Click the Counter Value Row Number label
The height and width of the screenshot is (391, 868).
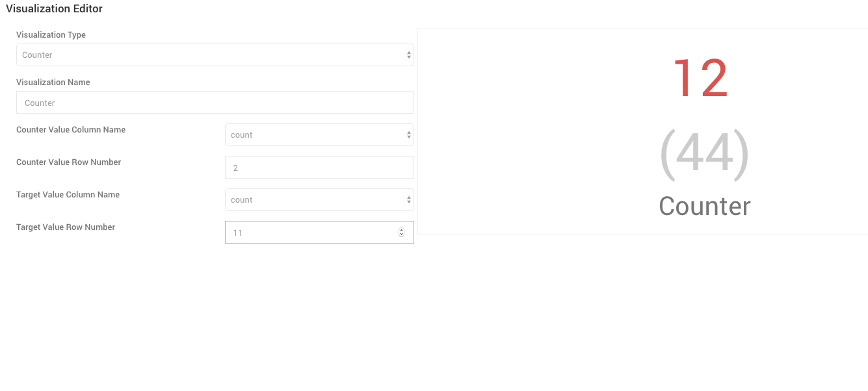pyautogui.click(x=68, y=162)
